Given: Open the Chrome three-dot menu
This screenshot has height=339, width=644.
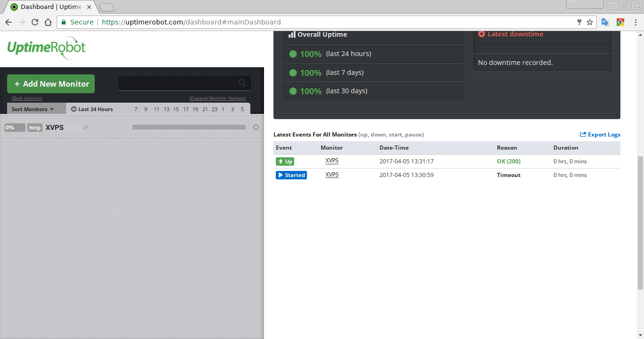Looking at the screenshot, I should (635, 22).
